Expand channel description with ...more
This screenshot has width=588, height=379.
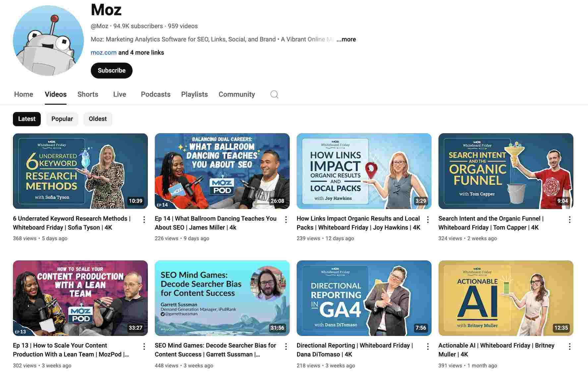[x=346, y=39]
